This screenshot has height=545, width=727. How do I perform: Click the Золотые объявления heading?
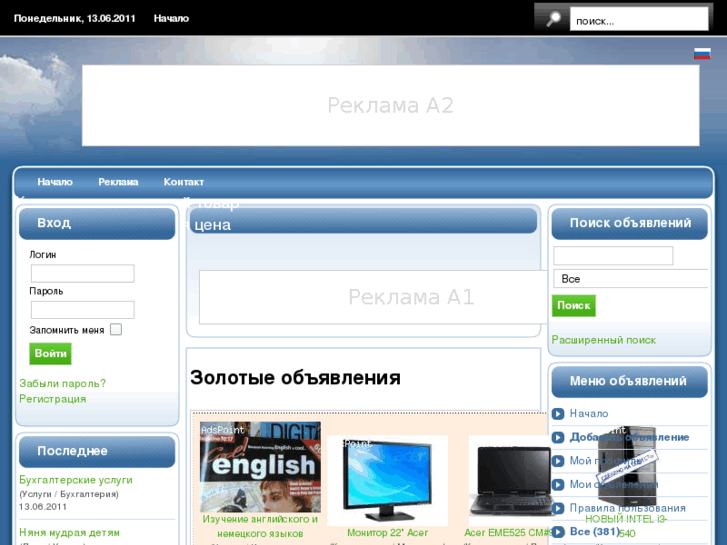click(295, 378)
